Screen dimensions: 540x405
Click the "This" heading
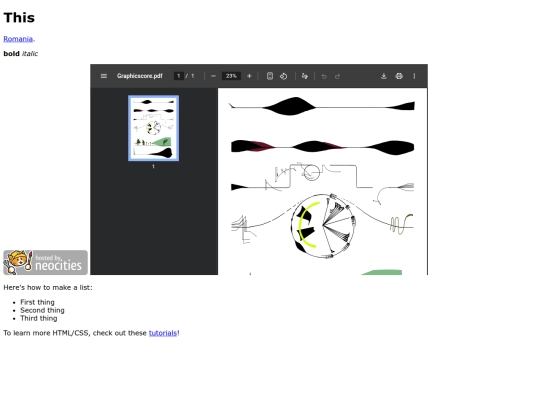pyautogui.click(x=19, y=18)
